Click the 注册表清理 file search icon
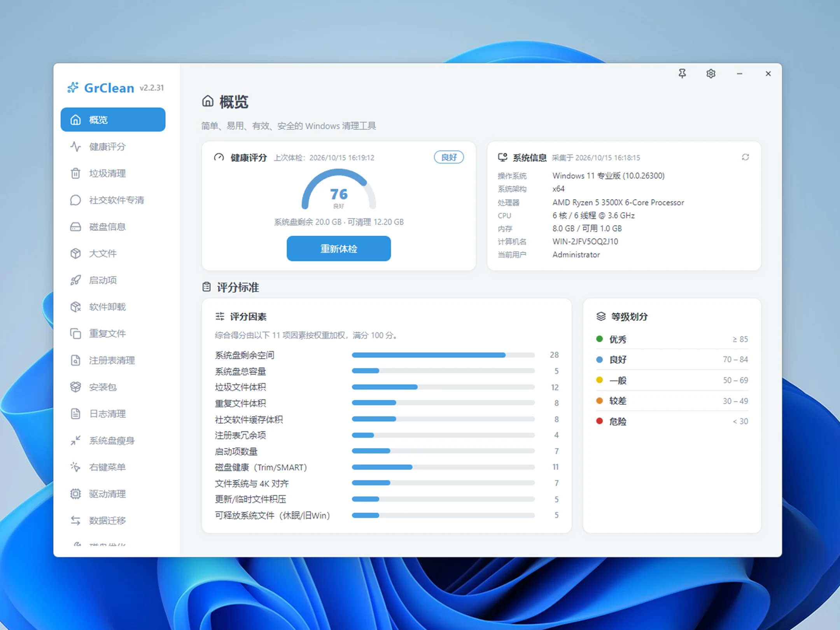The height and width of the screenshot is (630, 840). 75,360
